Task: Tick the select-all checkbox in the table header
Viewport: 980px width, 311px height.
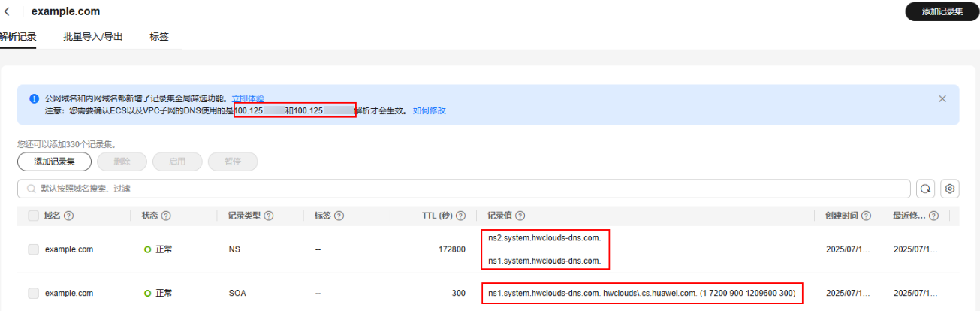Action: point(33,216)
